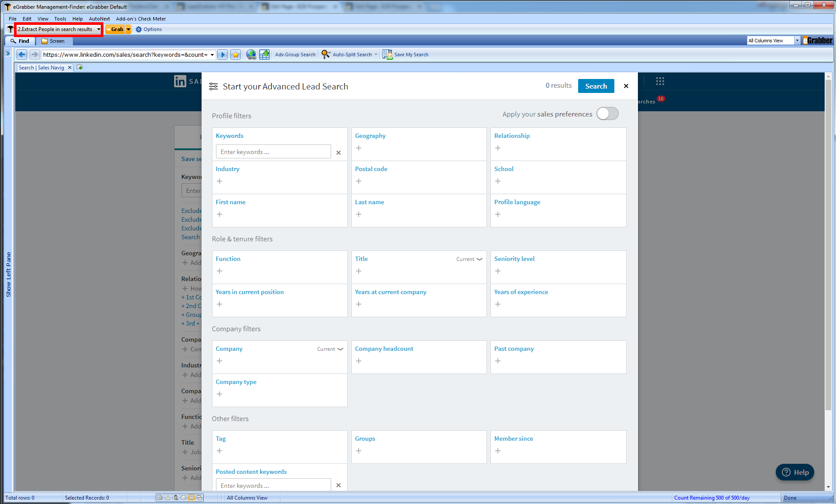Open Auto-Split Search dropdown arrow
836x504 pixels.
[x=376, y=55]
